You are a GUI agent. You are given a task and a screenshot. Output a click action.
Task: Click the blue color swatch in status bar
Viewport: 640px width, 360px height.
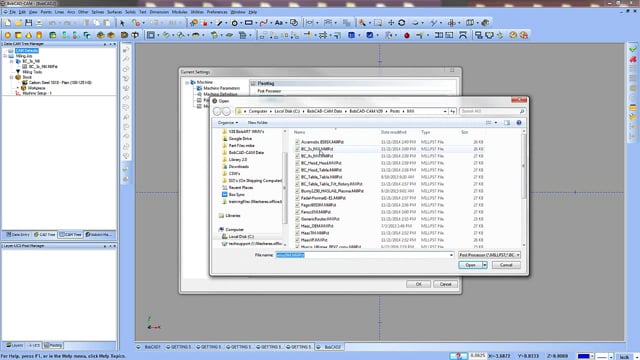(x=583, y=356)
